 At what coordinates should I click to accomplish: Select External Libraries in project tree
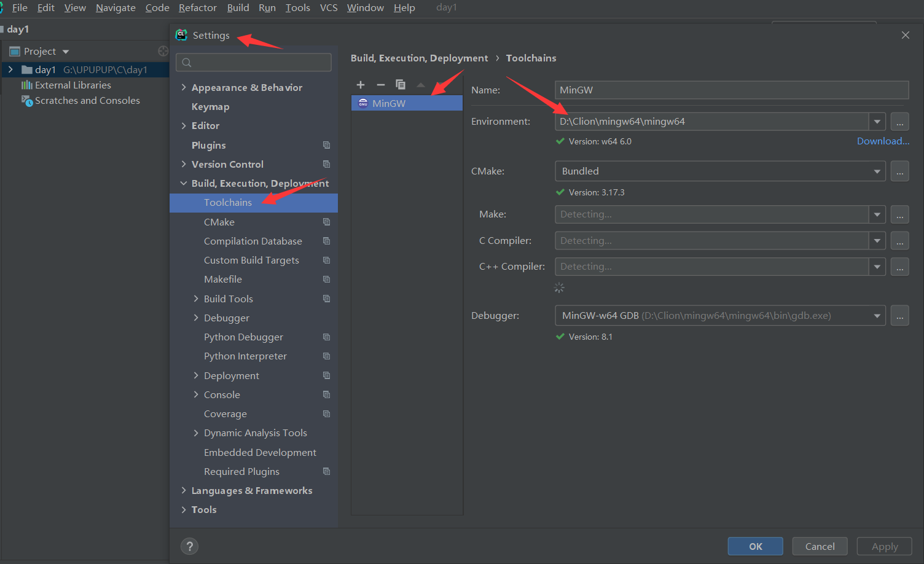click(73, 85)
